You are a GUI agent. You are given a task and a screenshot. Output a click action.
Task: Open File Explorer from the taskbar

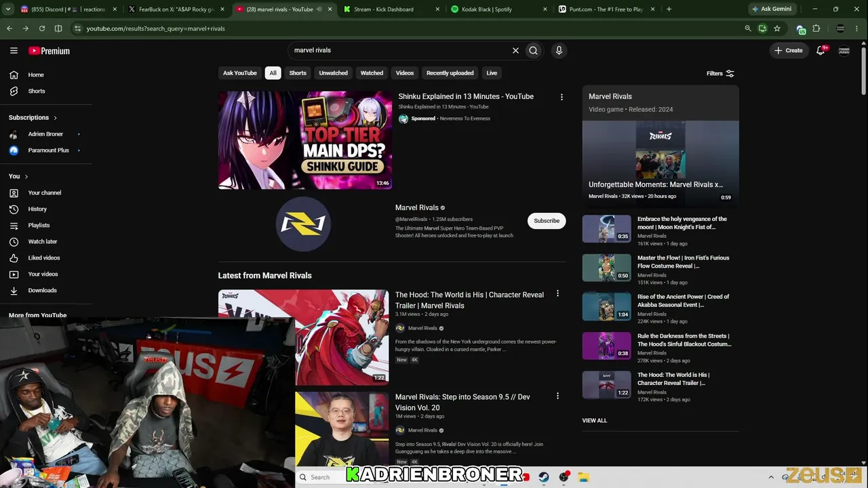(x=583, y=477)
